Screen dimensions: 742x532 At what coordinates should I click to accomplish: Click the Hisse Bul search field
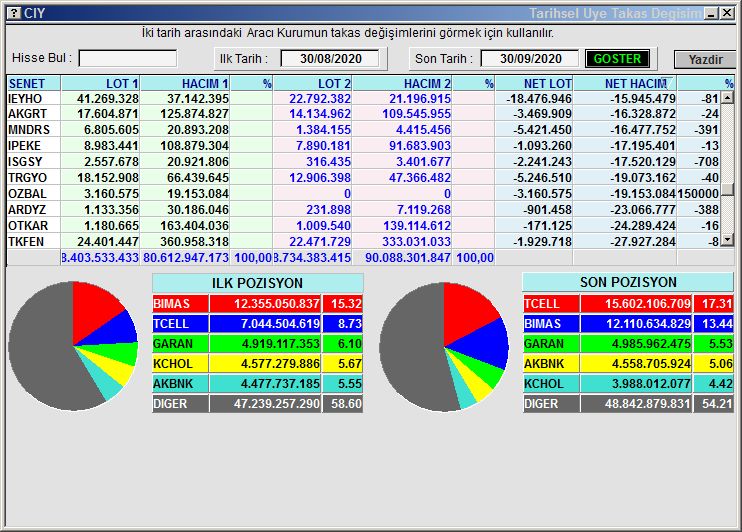pos(128,59)
